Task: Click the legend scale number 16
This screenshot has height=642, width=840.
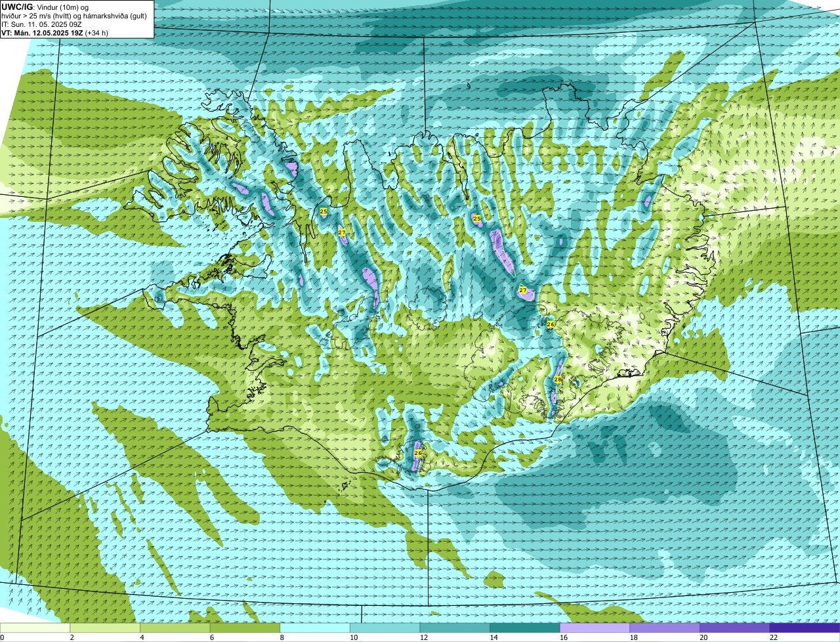Action: click(x=564, y=637)
